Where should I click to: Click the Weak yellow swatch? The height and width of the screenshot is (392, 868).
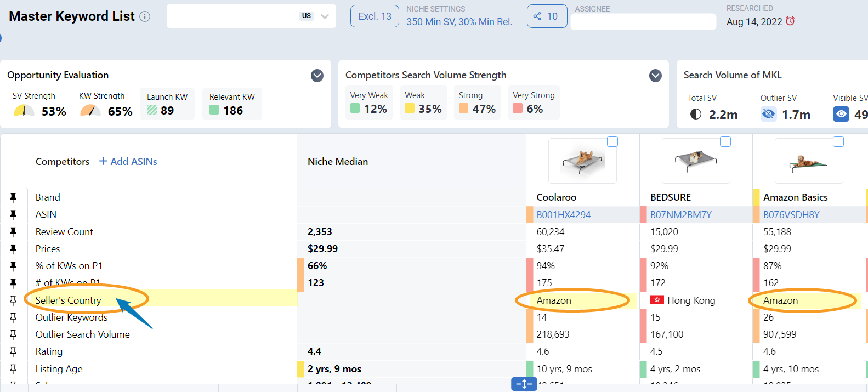pos(410,109)
